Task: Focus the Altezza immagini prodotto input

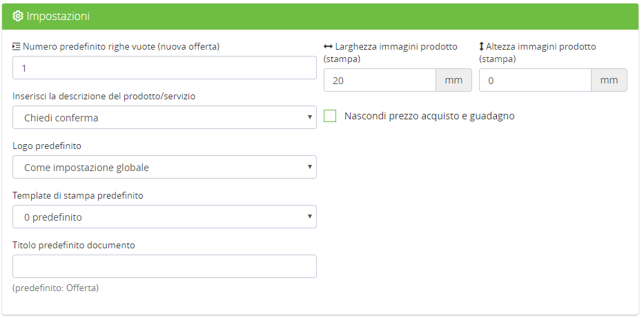Action: [x=535, y=81]
